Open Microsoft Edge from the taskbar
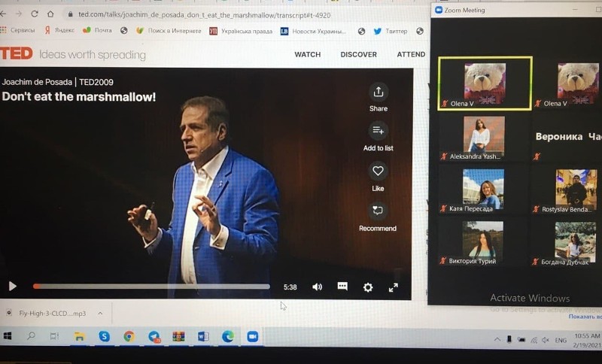The image size is (602, 364). pyautogui.click(x=228, y=336)
